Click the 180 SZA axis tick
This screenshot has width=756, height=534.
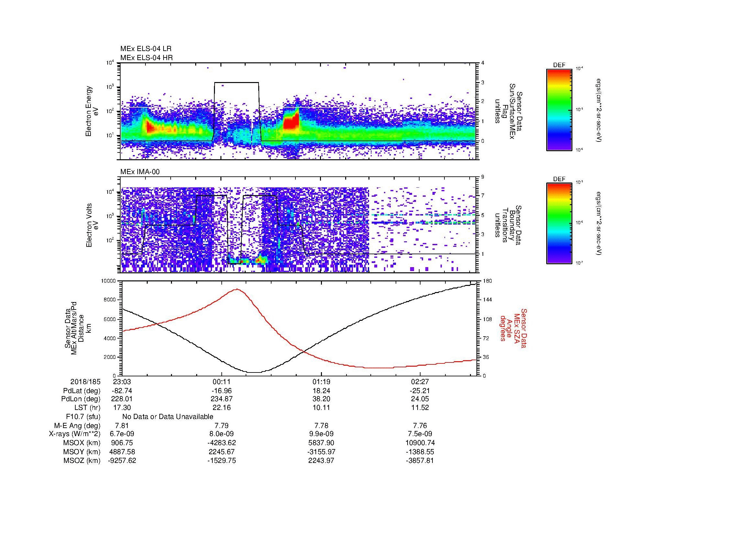[x=487, y=281]
